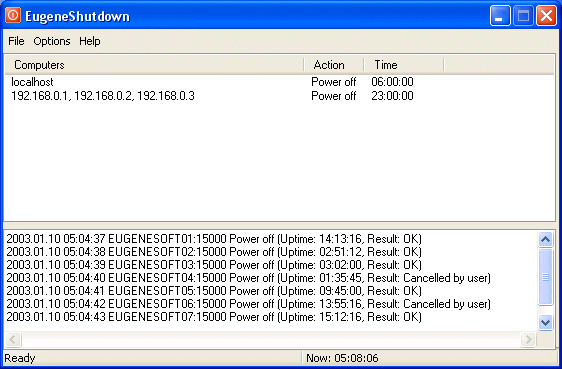The image size is (562, 369).
Task: Click the EUGENESOFT01 log entry
Action: click(214, 239)
